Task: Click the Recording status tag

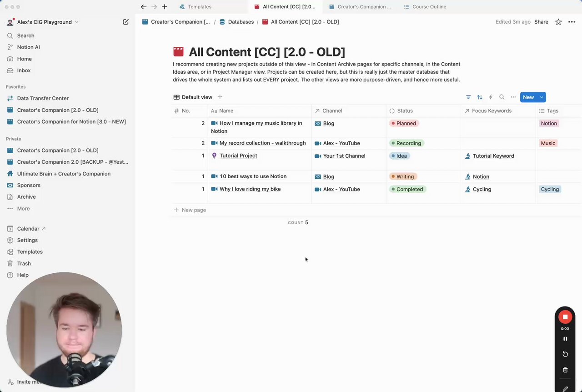Action: (x=406, y=143)
